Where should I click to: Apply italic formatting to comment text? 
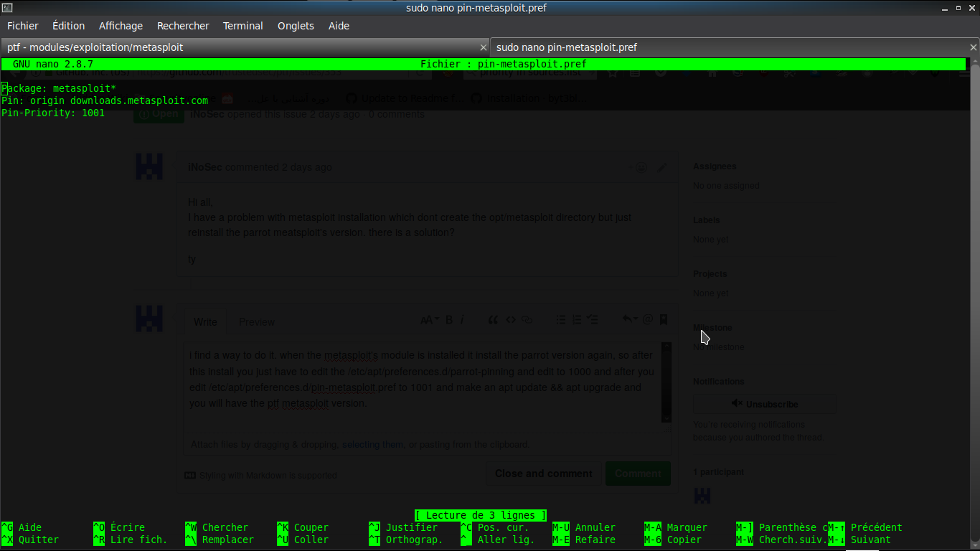tap(463, 320)
